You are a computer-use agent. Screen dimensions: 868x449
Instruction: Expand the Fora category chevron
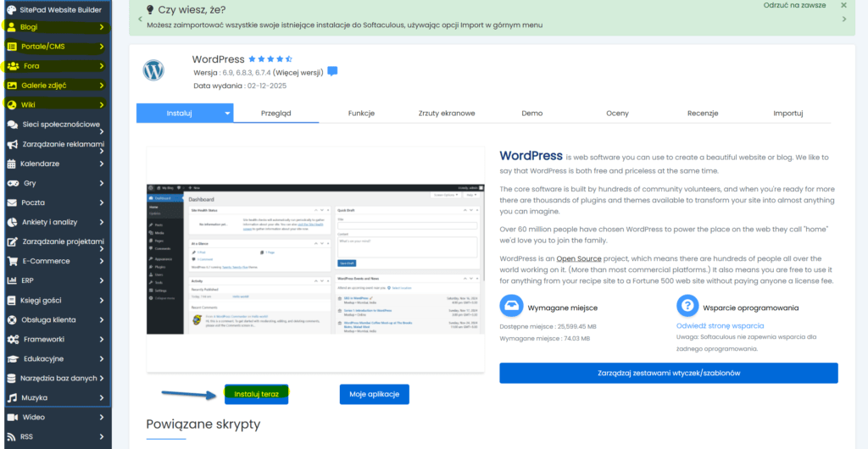[x=102, y=66]
